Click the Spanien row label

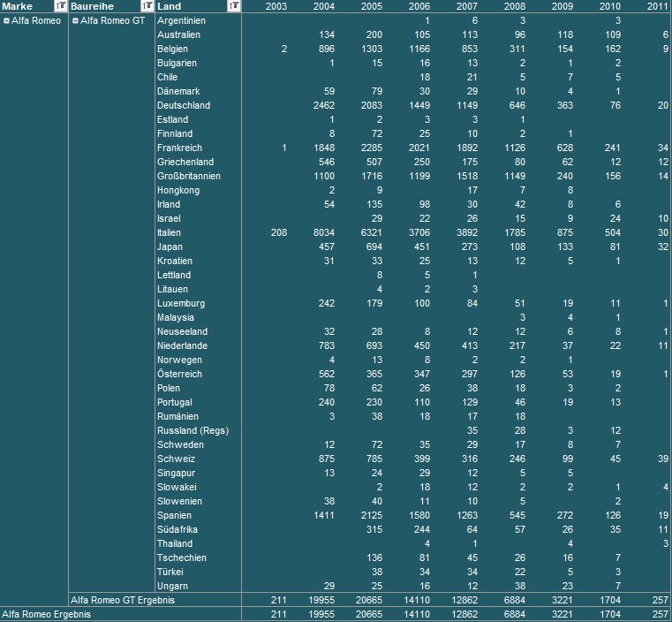coord(174,516)
